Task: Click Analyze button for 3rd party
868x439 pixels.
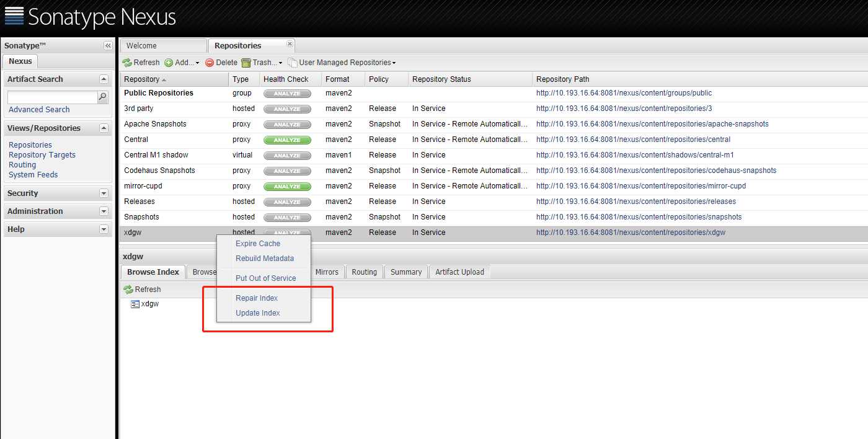Action: click(287, 109)
